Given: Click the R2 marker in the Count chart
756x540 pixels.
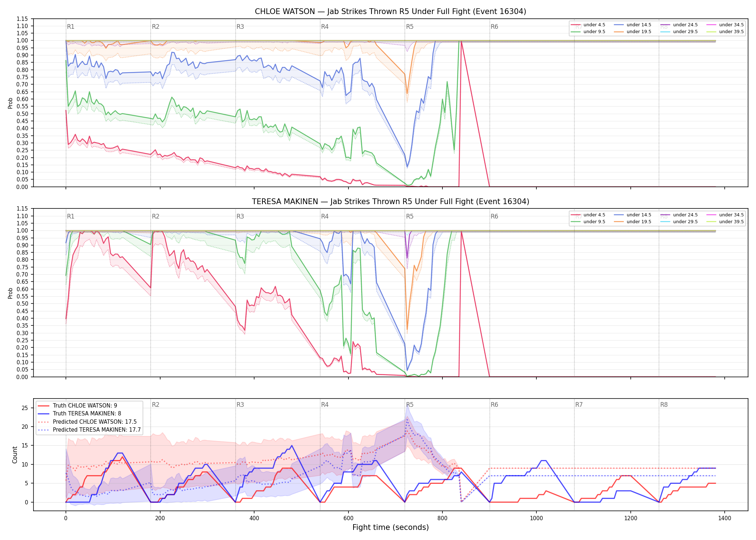Looking at the screenshot, I should tap(156, 405).
